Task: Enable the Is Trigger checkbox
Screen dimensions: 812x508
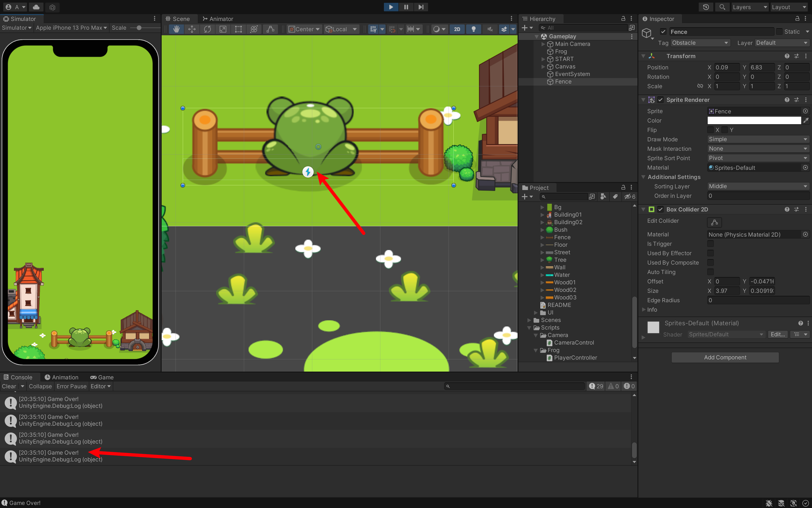Action: click(x=710, y=244)
